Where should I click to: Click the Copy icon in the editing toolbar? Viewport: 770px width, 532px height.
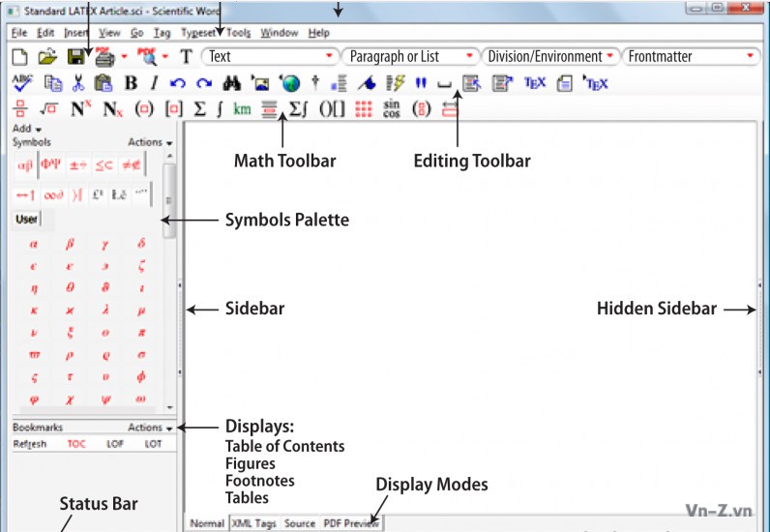click(x=53, y=83)
